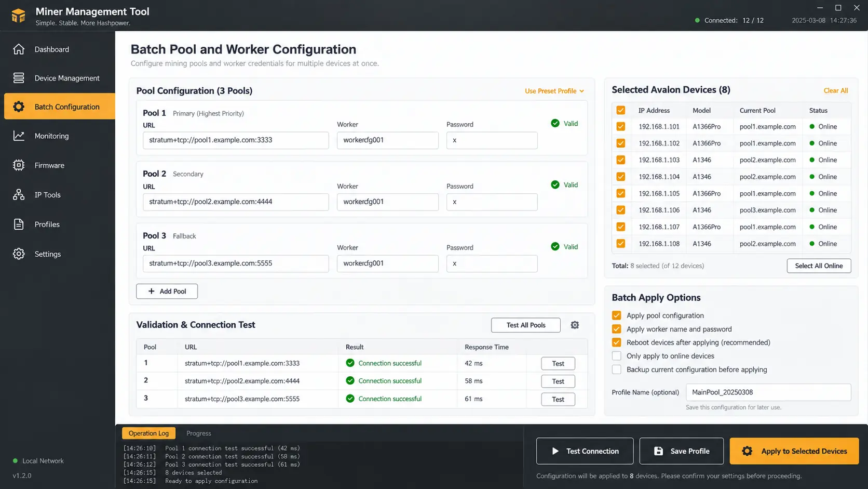Click Apply to Selected Devices button

794,451
